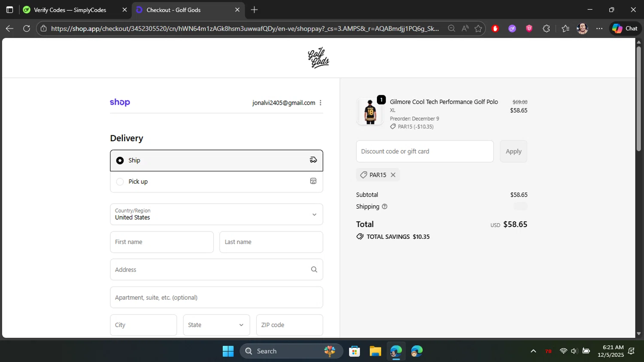Click the taskbar Search box

click(292, 351)
